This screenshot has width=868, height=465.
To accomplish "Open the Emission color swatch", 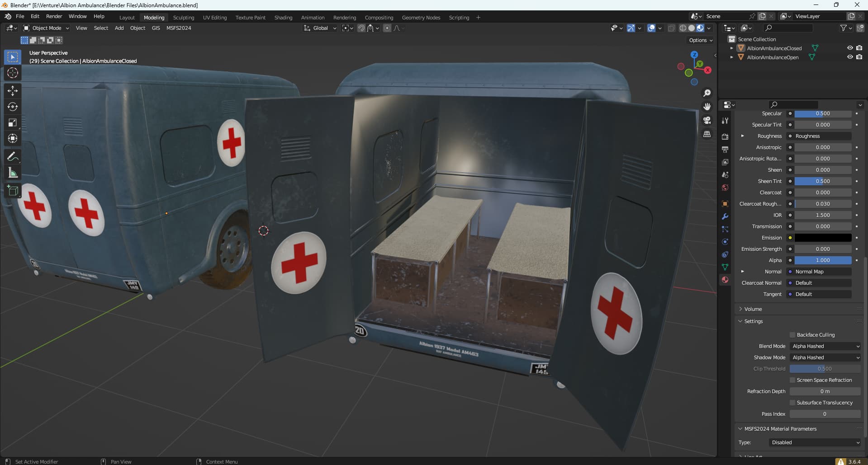I will pyautogui.click(x=823, y=238).
